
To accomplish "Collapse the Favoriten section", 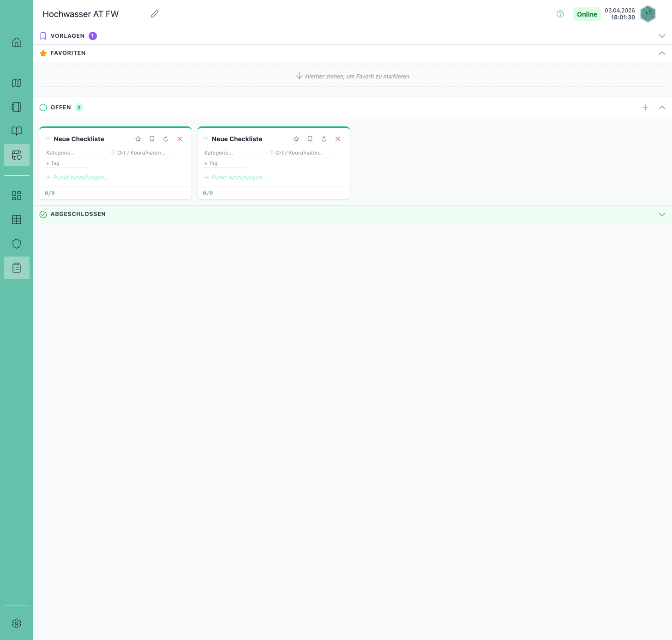I will (662, 53).
